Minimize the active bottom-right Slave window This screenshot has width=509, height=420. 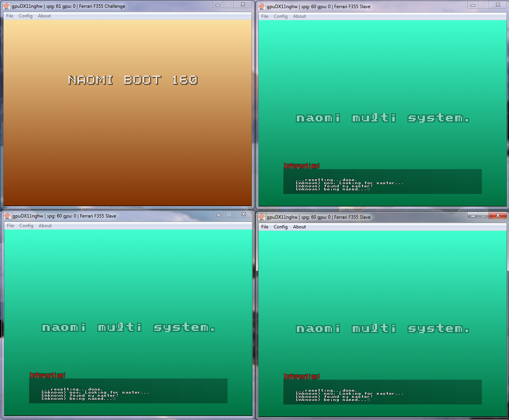tap(473, 216)
